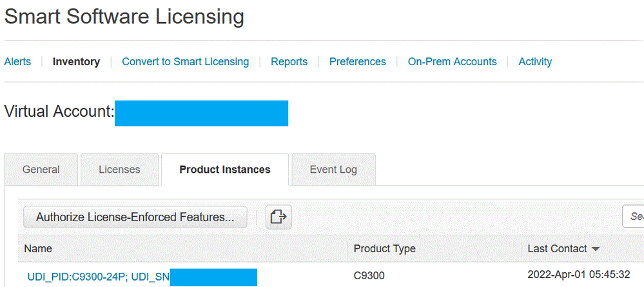Open the Alerts section
Image resolution: width=644 pixels, height=287 pixels.
click(x=17, y=62)
